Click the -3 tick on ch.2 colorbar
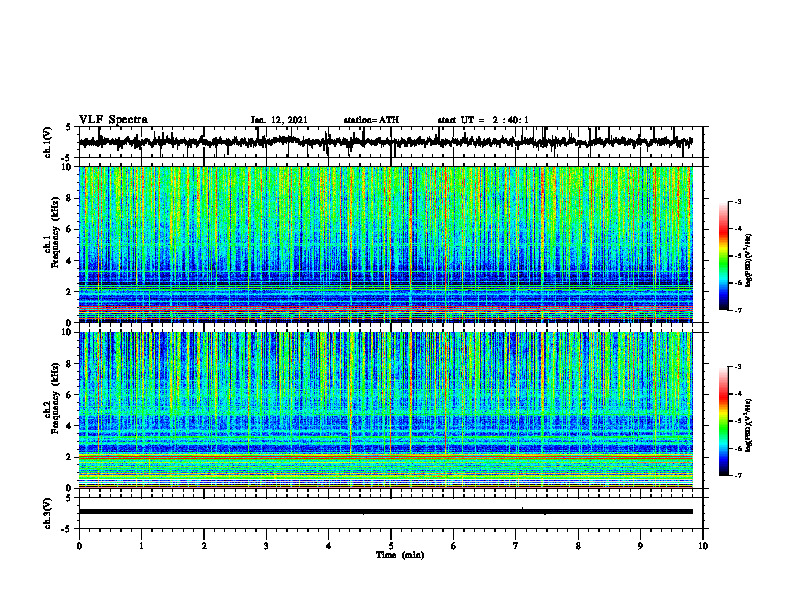This screenshot has width=792, height=612. [738, 367]
